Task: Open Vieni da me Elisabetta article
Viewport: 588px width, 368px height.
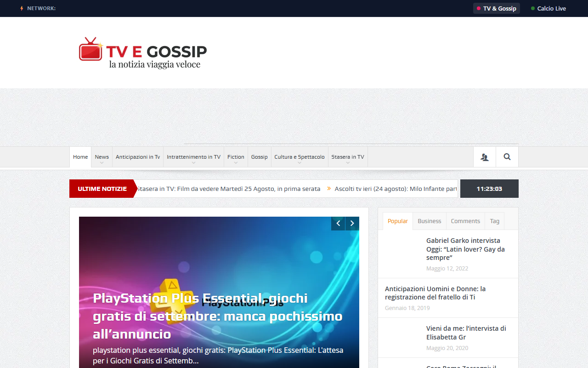Action: pyautogui.click(x=466, y=333)
